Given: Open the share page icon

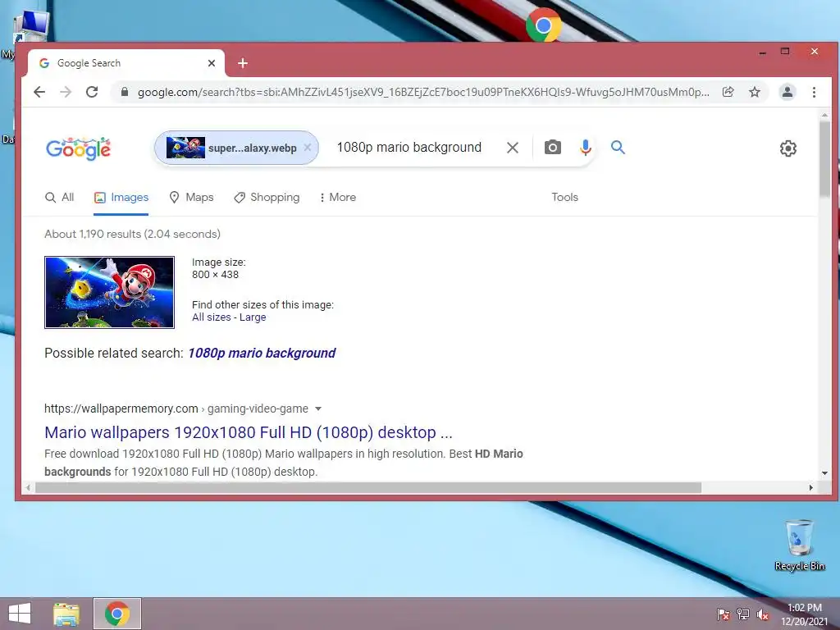Looking at the screenshot, I should tap(728, 92).
